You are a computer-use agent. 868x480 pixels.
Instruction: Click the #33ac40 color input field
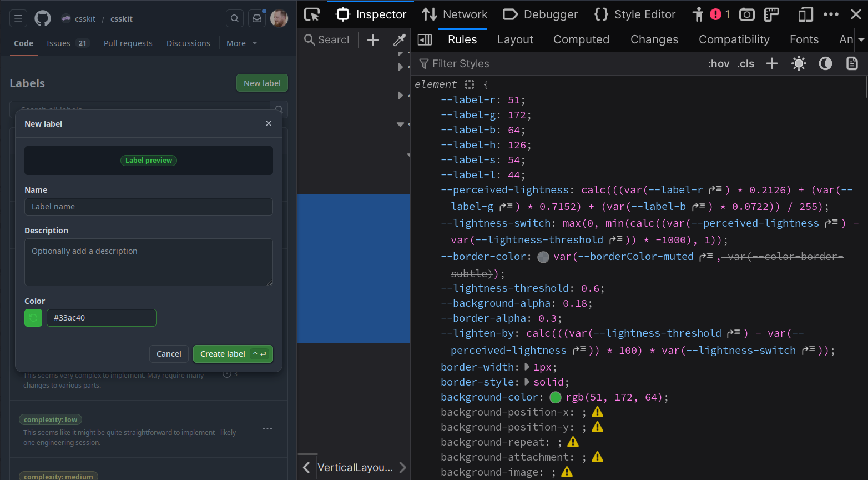[101, 317]
